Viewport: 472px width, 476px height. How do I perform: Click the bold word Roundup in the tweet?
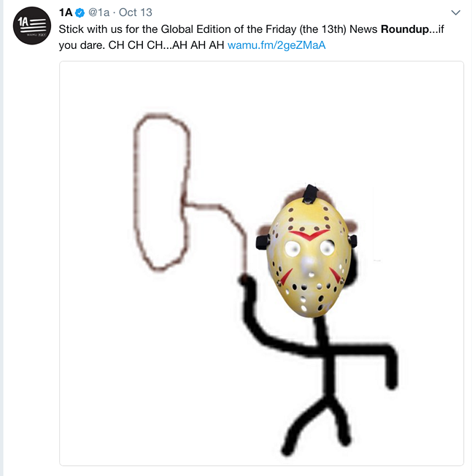pyautogui.click(x=405, y=29)
